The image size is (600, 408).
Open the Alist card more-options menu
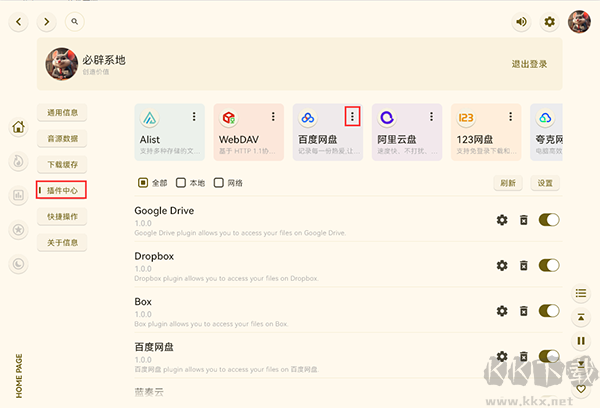[194, 117]
